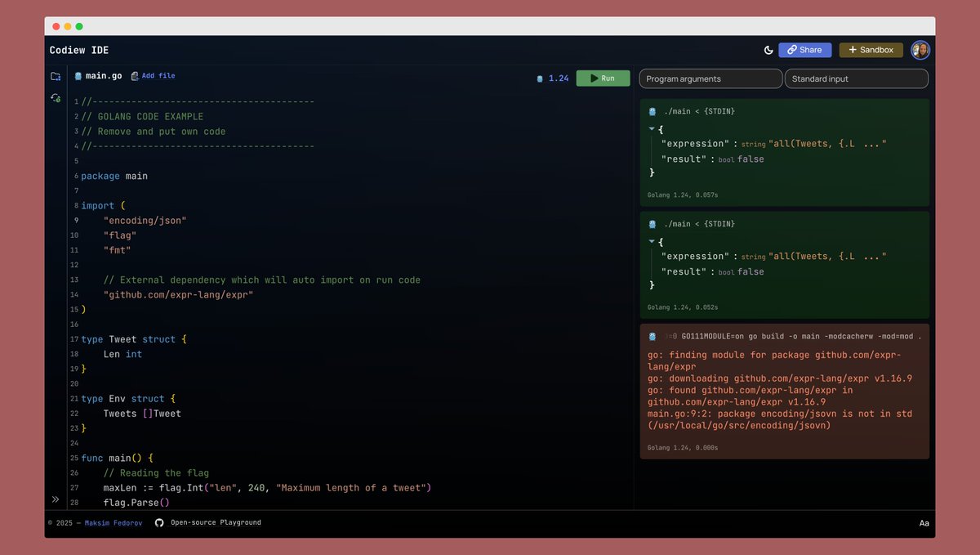Click the "type Tweet struct {" line
This screenshot has height=555, width=980.
click(x=134, y=339)
